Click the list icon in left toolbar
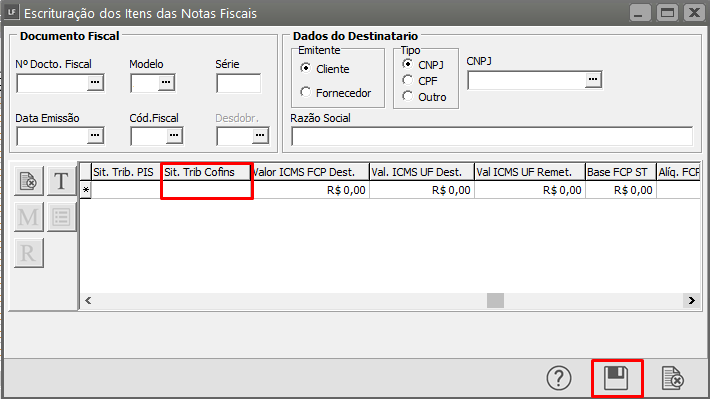710x399 pixels. (x=61, y=217)
